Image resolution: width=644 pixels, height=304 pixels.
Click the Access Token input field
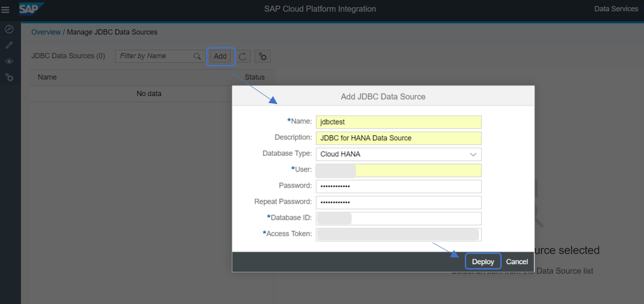tap(398, 235)
